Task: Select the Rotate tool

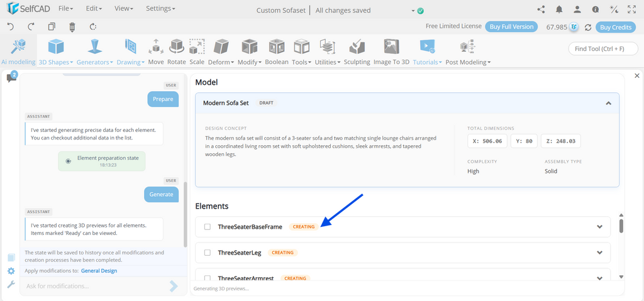Action: [177, 52]
